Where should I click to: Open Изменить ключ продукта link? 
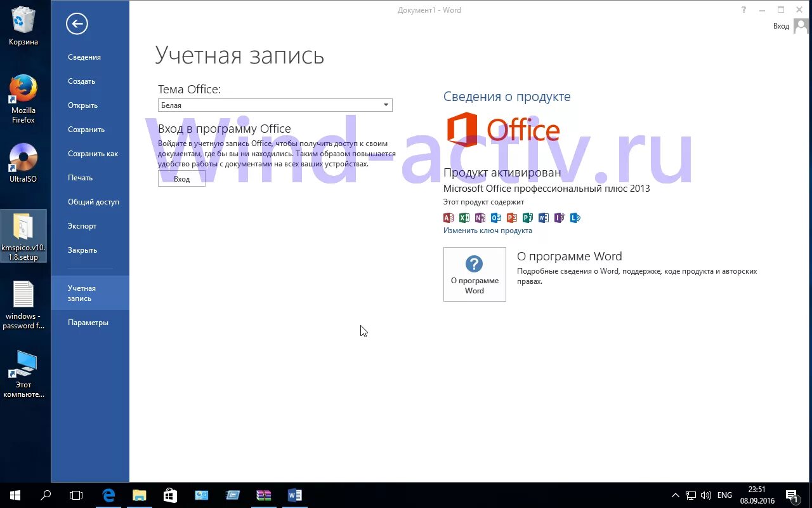click(488, 231)
